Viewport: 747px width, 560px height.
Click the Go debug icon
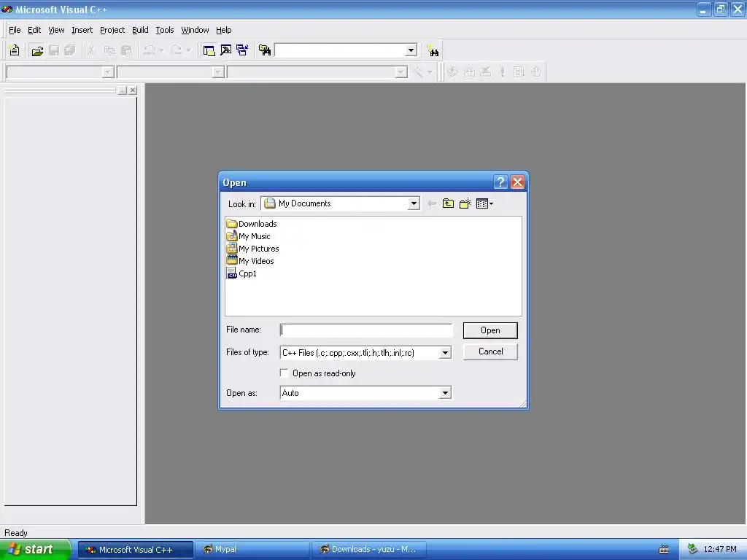click(519, 72)
